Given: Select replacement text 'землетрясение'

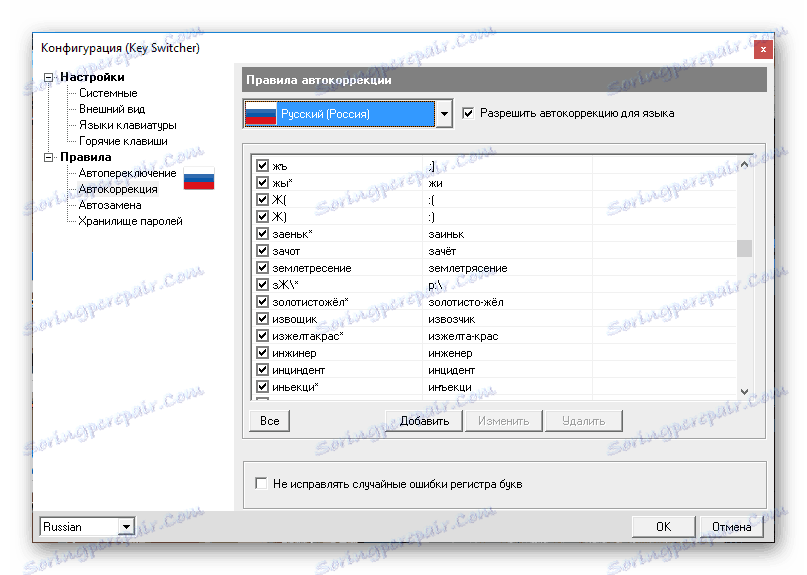Looking at the screenshot, I should tap(468, 268).
